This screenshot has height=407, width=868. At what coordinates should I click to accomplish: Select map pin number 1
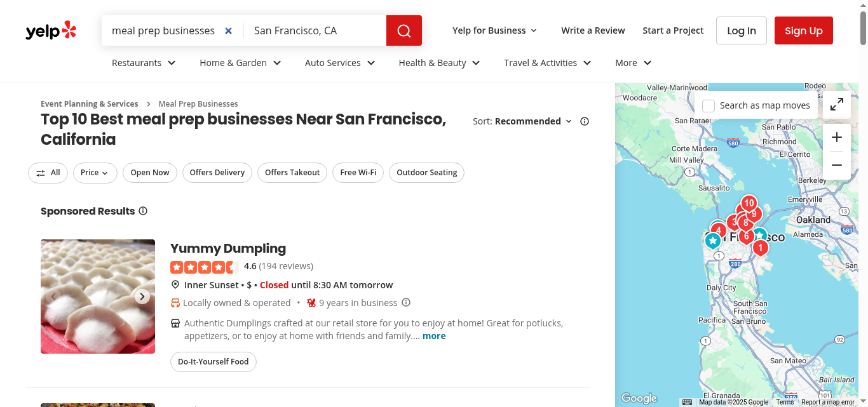pyautogui.click(x=760, y=247)
